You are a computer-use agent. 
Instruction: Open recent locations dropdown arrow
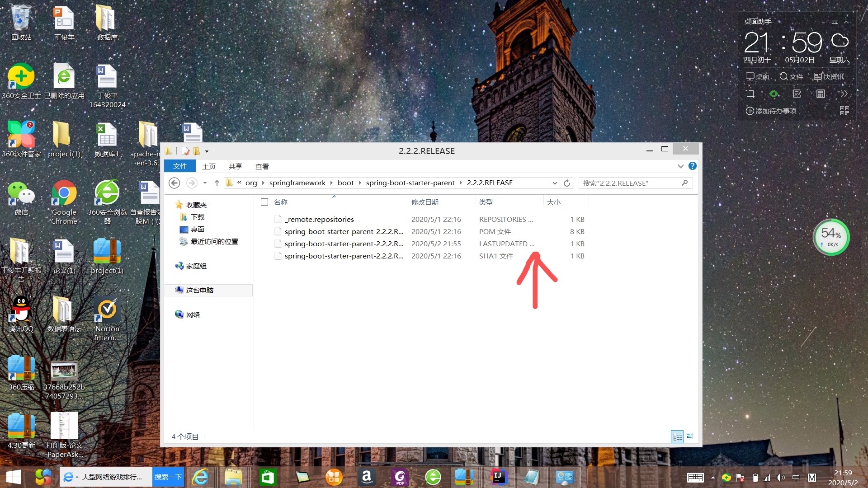(x=205, y=183)
